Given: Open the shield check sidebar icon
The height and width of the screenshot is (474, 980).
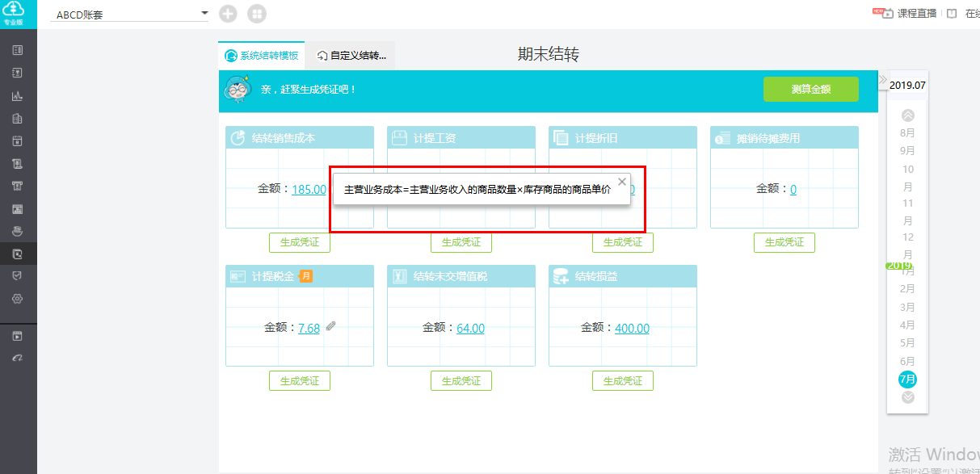Looking at the screenshot, I should (18, 276).
